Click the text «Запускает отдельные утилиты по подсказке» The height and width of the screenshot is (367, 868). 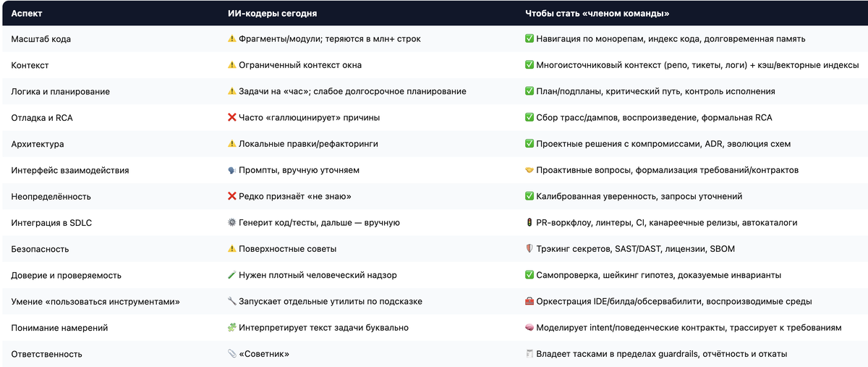tap(331, 301)
